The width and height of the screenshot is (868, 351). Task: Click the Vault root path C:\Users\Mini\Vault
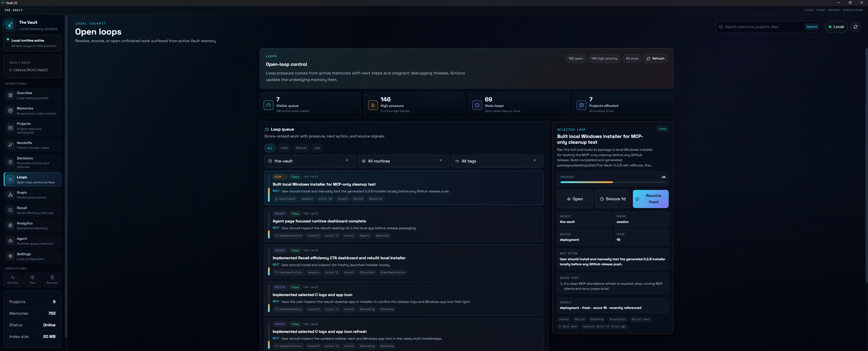tap(29, 70)
